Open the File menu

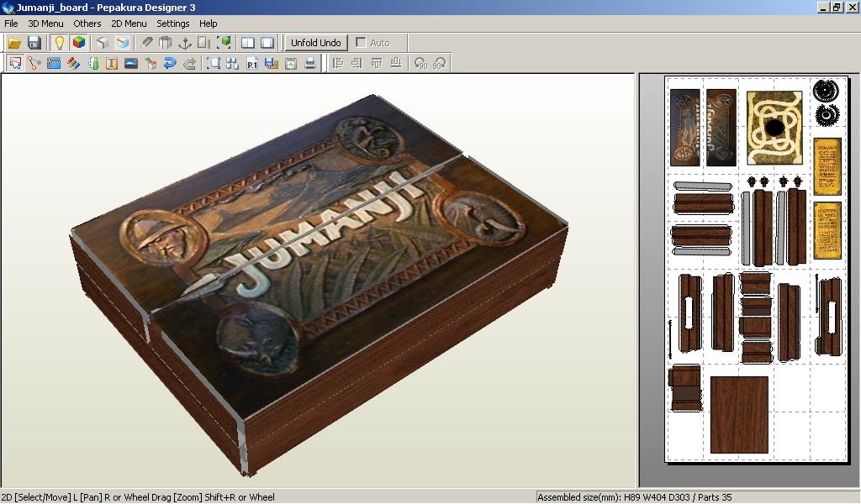pos(11,24)
